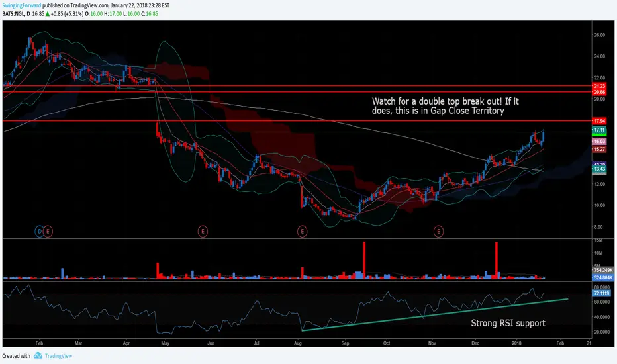The width and height of the screenshot is (617, 364).
Task: Click the 2018 label on time axis
Action: [516, 343]
